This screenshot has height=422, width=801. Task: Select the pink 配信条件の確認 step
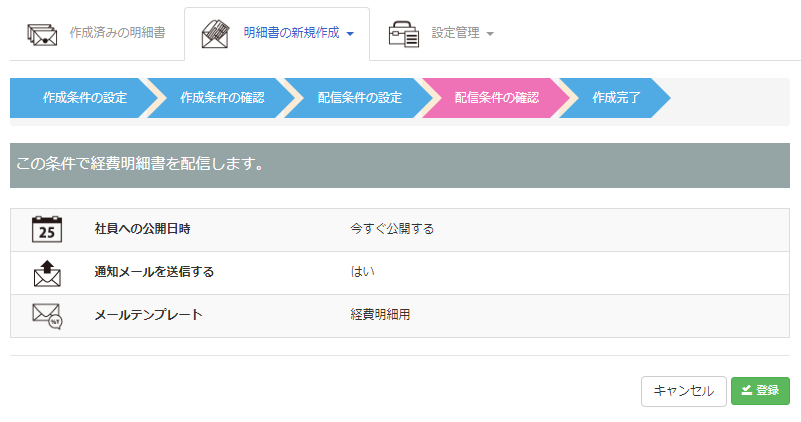pos(497,98)
